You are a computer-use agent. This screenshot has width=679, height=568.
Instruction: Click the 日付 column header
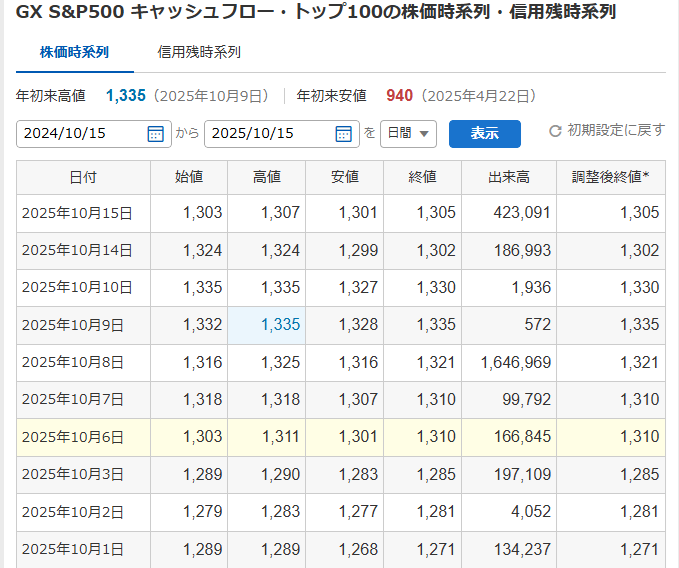coord(83,177)
